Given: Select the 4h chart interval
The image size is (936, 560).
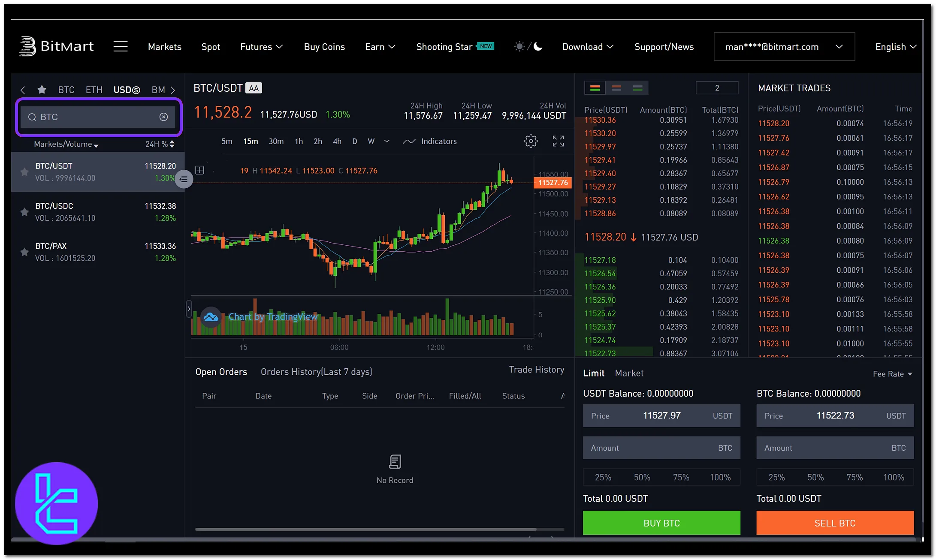Looking at the screenshot, I should point(337,141).
